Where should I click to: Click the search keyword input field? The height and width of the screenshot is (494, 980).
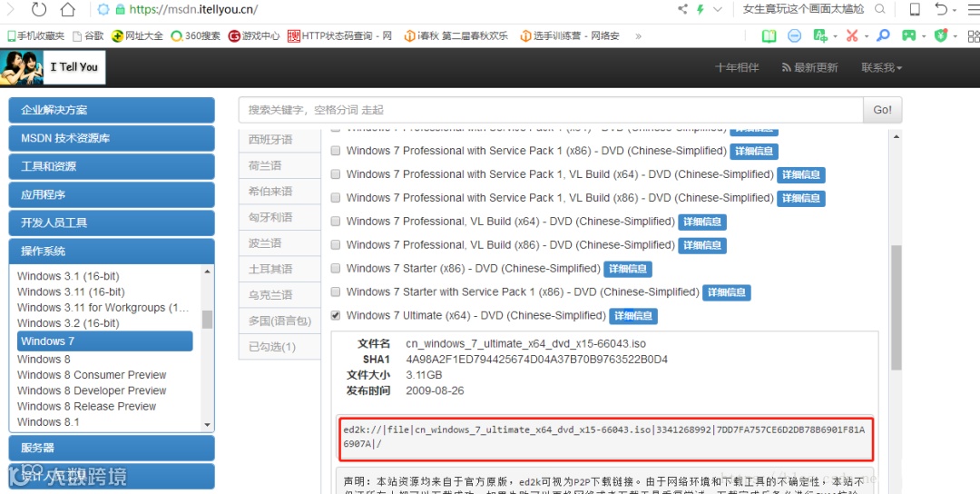(551, 110)
